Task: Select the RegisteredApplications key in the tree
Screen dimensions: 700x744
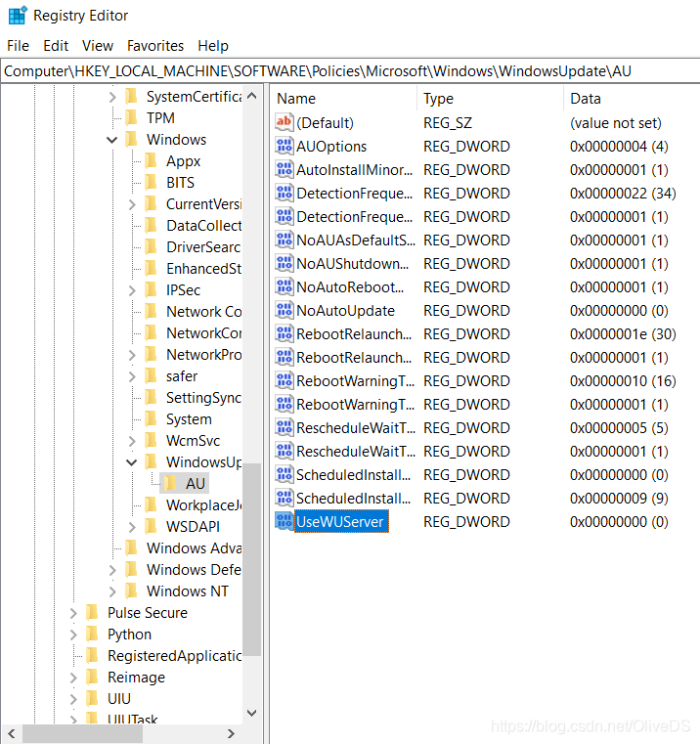Action: [174, 656]
